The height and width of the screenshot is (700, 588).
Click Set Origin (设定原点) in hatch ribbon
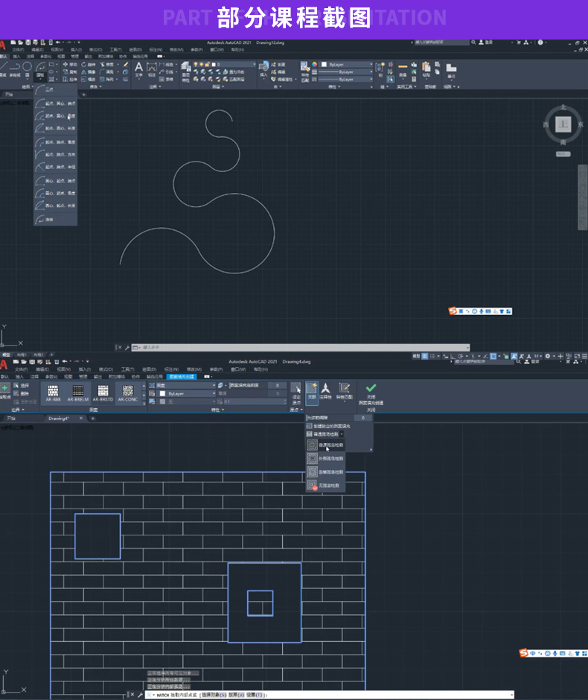(x=295, y=393)
